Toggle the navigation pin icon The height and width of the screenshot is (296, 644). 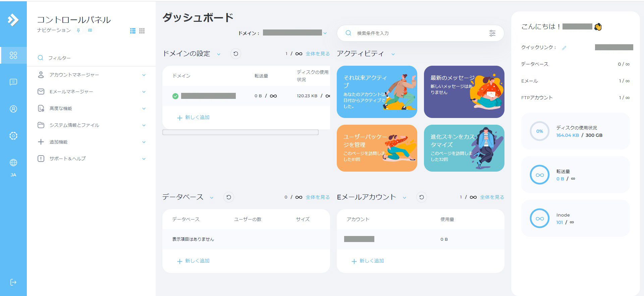[78, 31]
